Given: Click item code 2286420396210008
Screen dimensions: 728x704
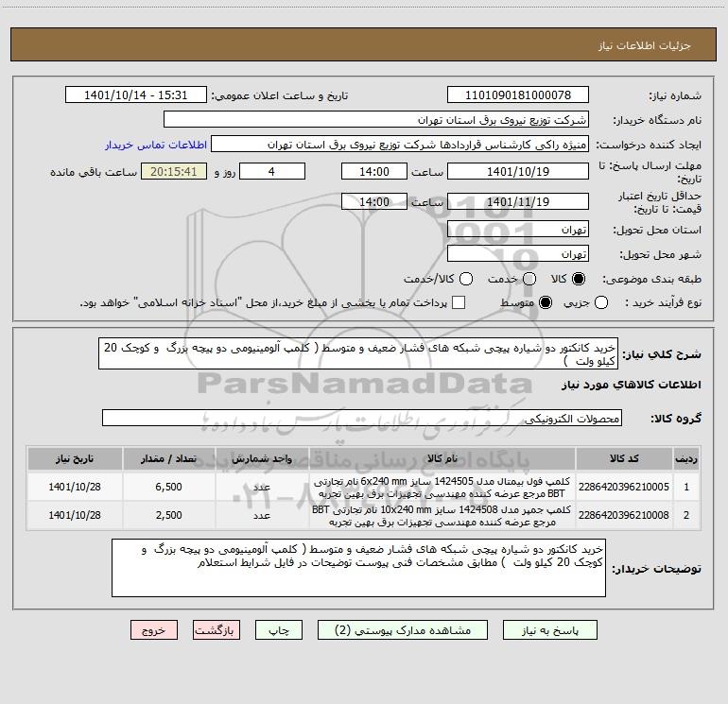Looking at the screenshot, I should click(x=624, y=515).
